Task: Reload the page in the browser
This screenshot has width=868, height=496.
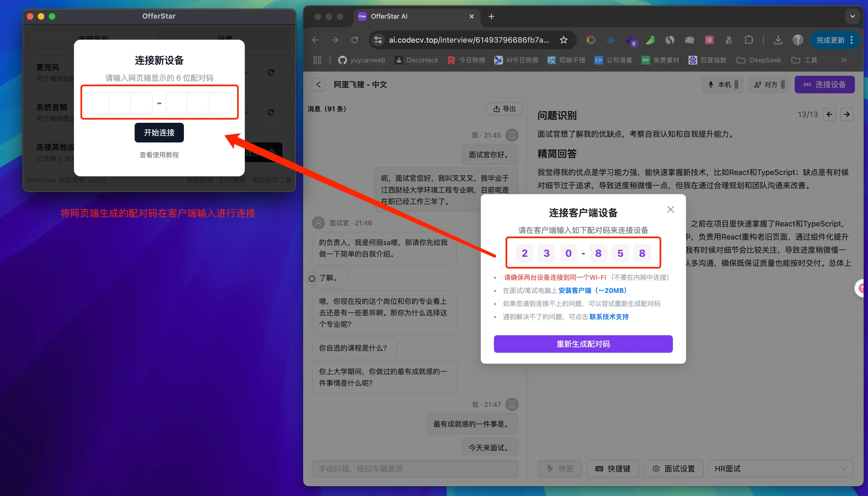Action: [355, 40]
